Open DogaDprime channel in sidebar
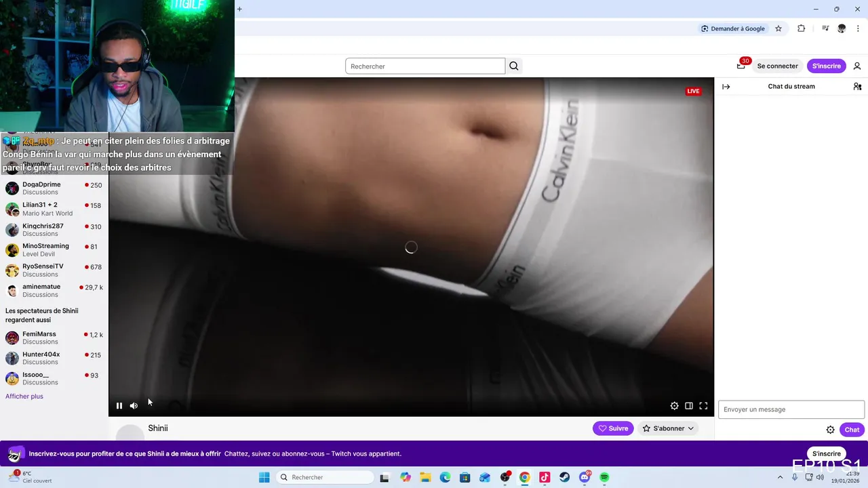The image size is (868, 488). [x=54, y=188]
